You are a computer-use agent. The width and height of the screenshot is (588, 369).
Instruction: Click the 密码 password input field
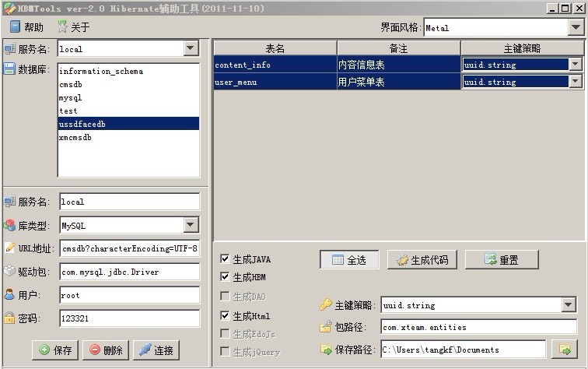point(130,318)
